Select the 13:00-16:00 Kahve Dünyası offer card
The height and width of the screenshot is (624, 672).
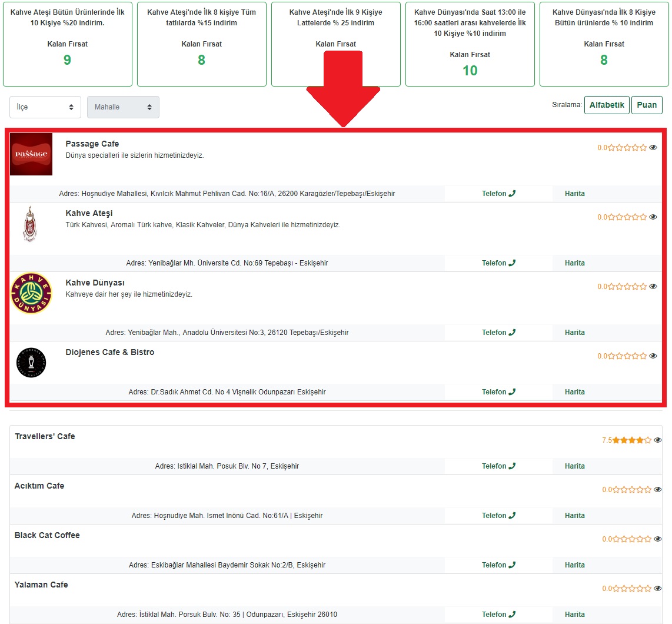[x=470, y=44]
